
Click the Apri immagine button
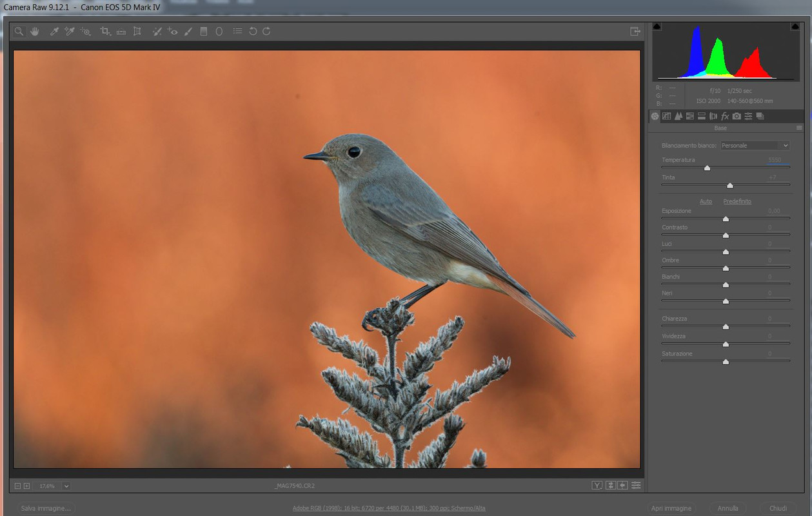(x=672, y=508)
